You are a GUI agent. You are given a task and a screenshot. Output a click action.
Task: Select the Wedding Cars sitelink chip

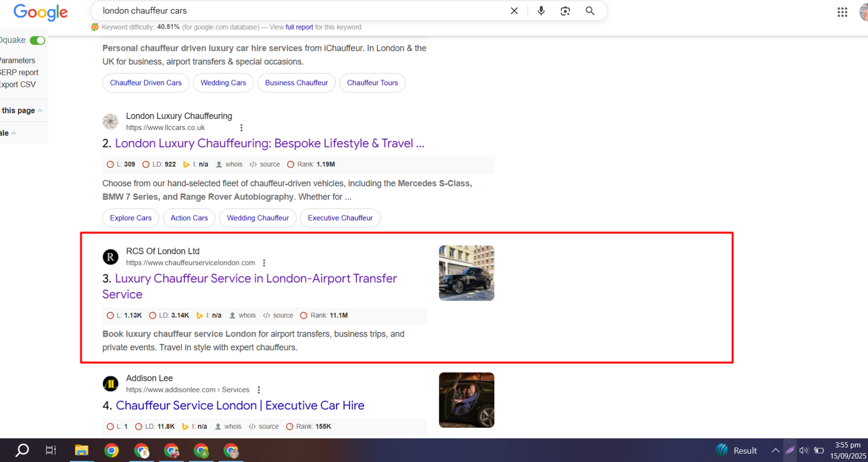tap(223, 83)
